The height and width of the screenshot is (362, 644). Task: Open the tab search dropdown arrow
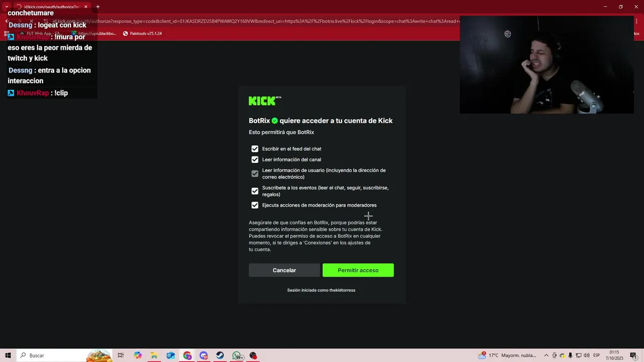7,7
